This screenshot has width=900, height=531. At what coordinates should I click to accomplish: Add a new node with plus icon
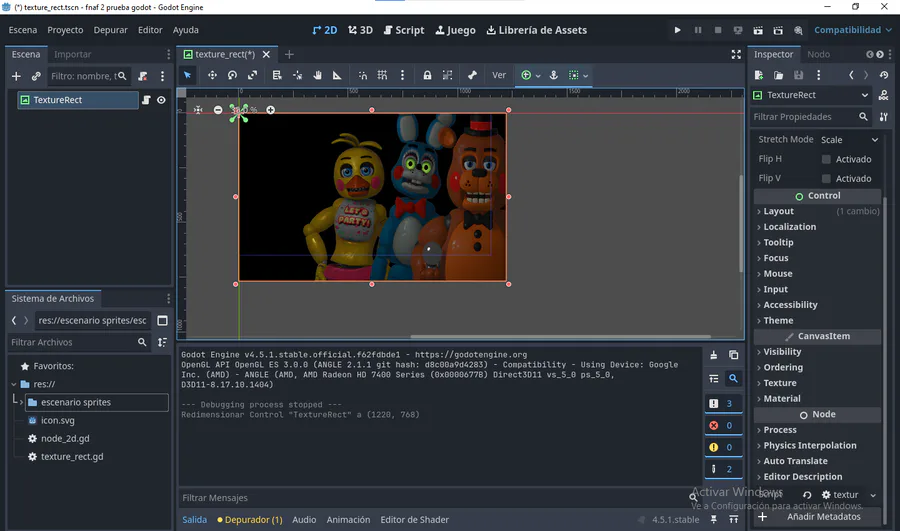pos(16,76)
